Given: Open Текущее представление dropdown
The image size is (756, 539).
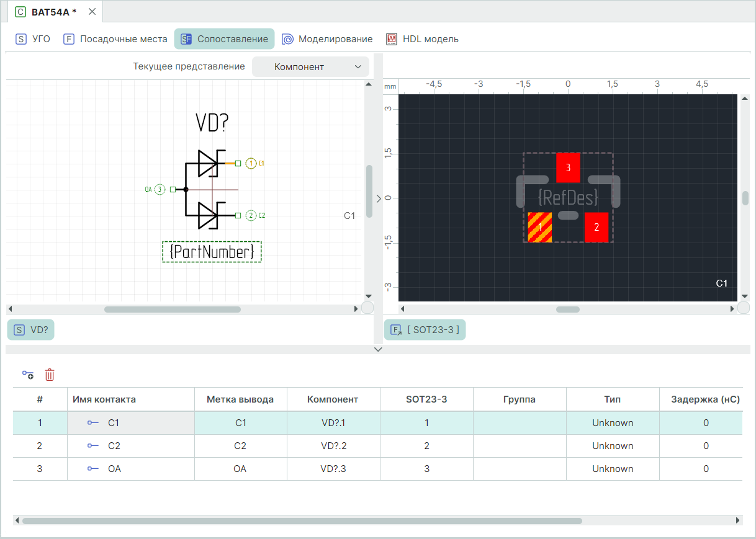Looking at the screenshot, I should pos(310,67).
